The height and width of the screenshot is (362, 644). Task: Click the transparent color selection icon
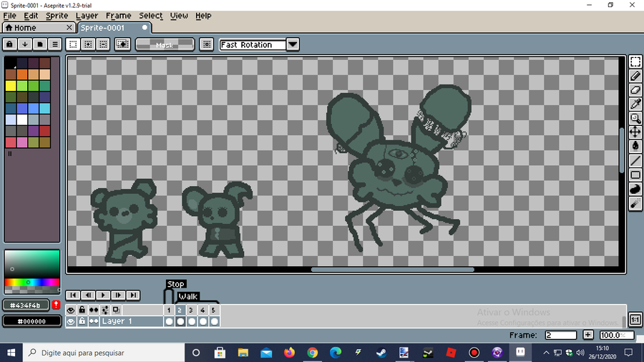coord(122,44)
